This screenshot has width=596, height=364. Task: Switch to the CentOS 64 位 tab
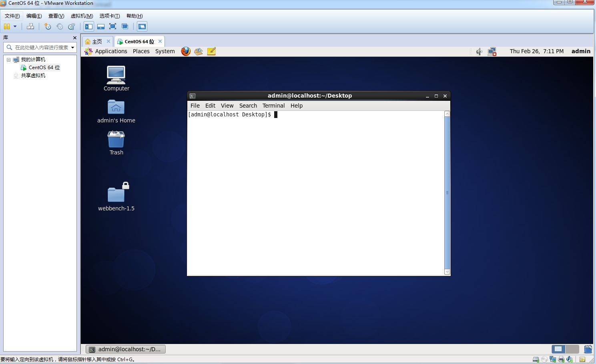(139, 42)
